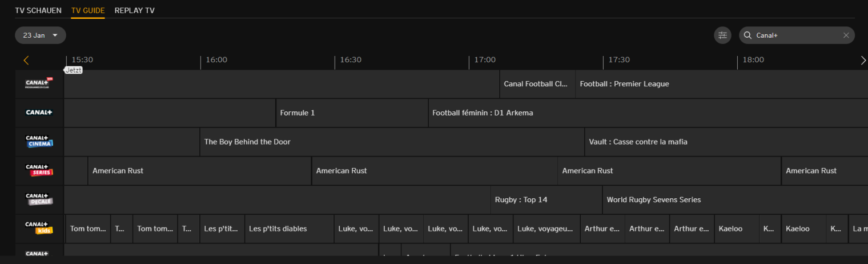868x264 pixels.
Task: Open the TV GUIDE tab
Action: pos(88,10)
